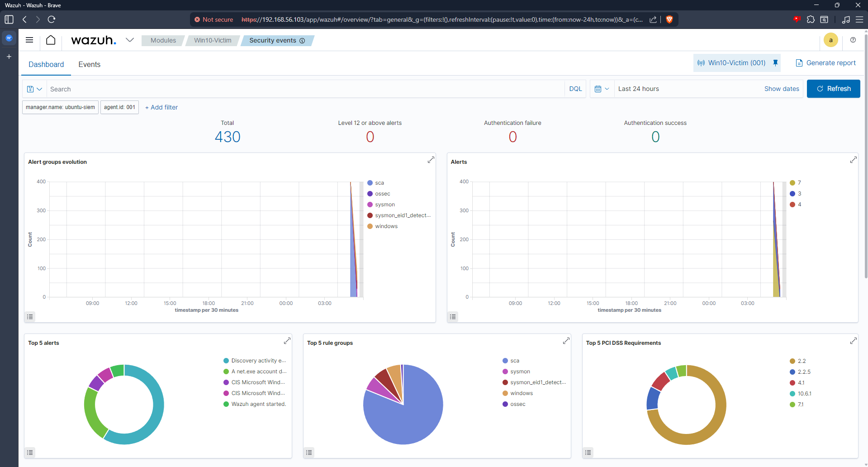
Task: Go to the Wazuh home icon
Action: click(x=51, y=40)
